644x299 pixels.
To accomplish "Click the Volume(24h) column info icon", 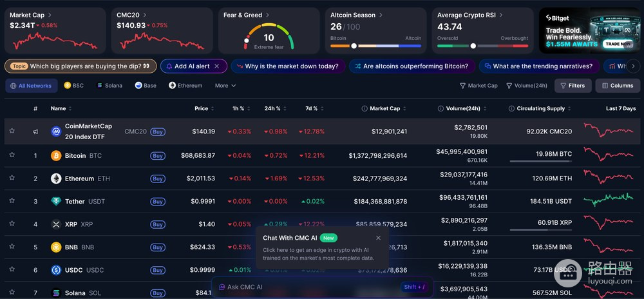I will tap(440, 108).
